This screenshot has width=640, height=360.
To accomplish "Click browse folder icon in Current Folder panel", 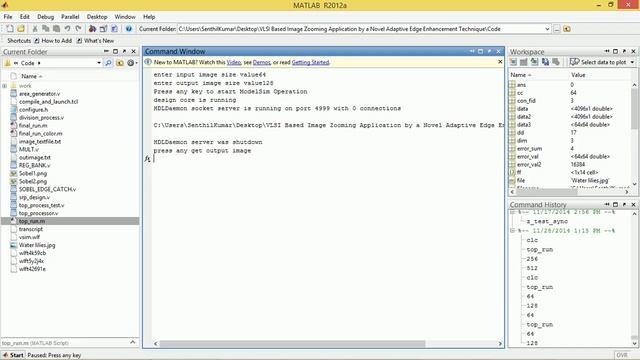I will (120, 63).
